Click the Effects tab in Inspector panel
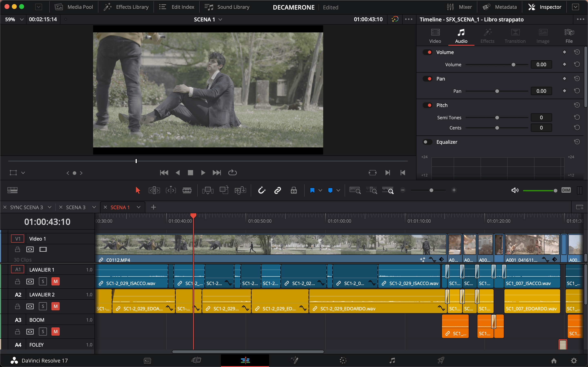Screen dimensions: 588x367 [488, 36]
